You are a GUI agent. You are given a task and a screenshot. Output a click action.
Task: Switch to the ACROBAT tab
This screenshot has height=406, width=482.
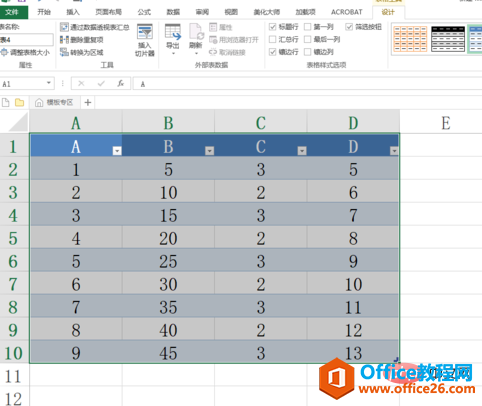coord(346,12)
